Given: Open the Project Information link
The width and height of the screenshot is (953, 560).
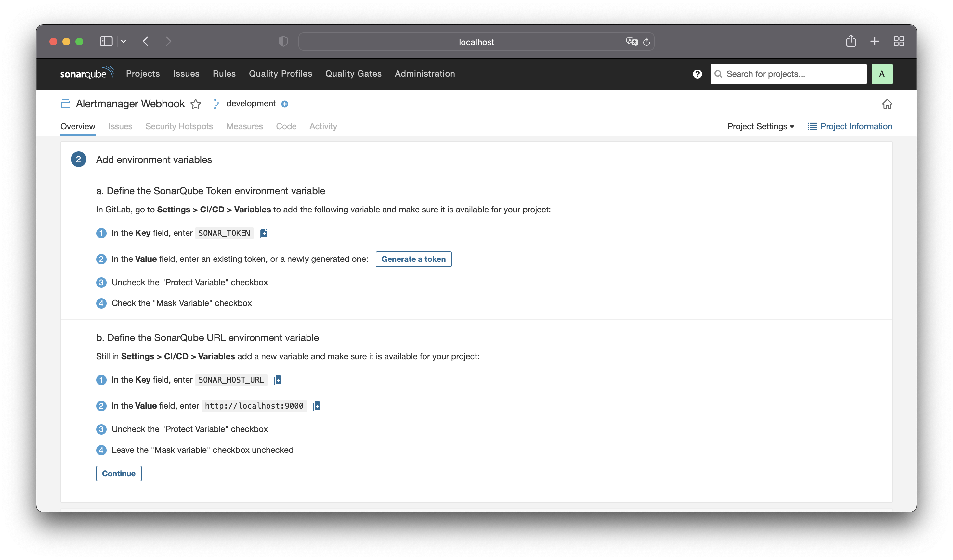Looking at the screenshot, I should 850,127.
